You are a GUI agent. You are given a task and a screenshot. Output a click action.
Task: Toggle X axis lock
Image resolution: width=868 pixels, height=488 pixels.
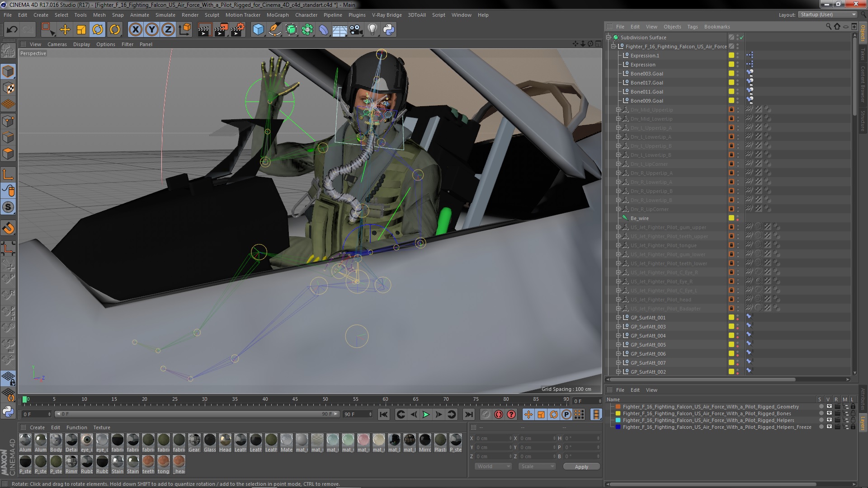(x=135, y=30)
